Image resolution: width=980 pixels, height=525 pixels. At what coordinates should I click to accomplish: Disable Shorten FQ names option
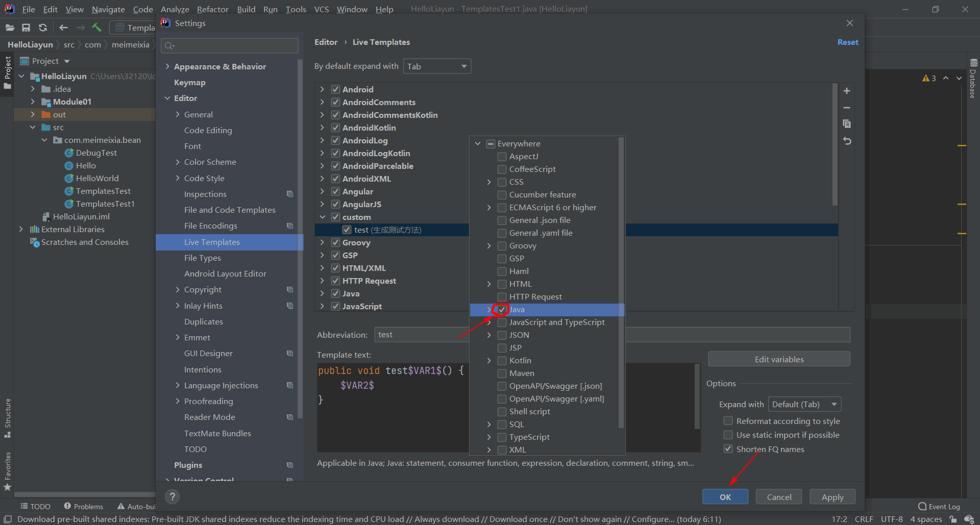(728, 448)
